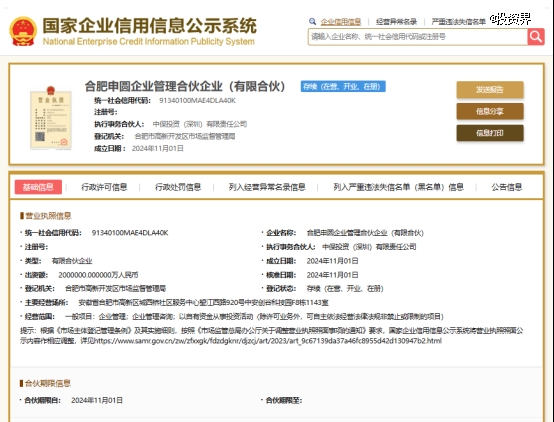Switch to the 行政许可信息 tab
The width and height of the screenshot is (554, 422).
coord(104,187)
